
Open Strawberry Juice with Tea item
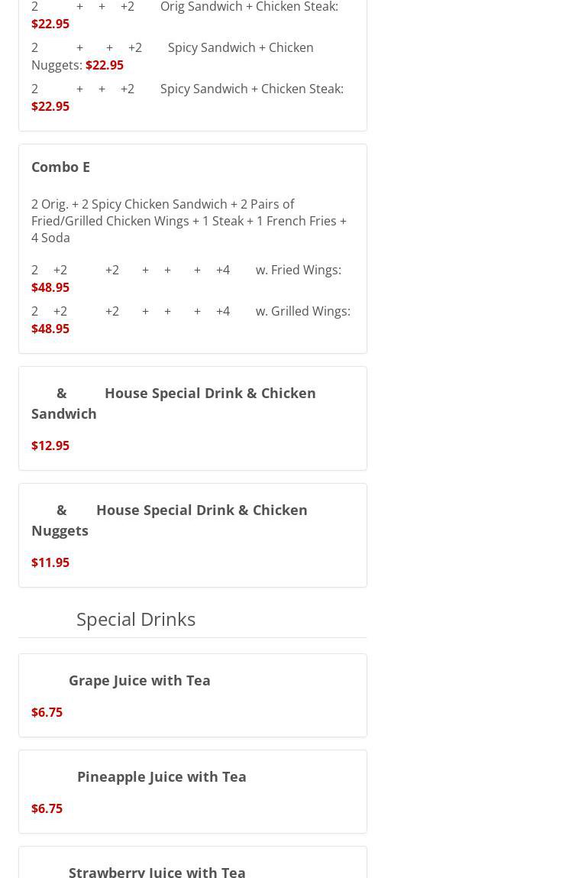[x=157, y=871]
